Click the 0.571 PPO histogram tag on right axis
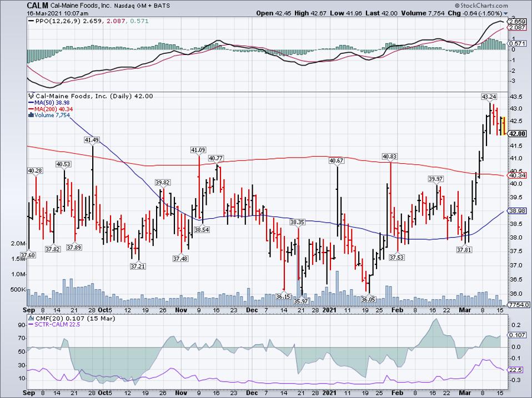 [x=518, y=43]
